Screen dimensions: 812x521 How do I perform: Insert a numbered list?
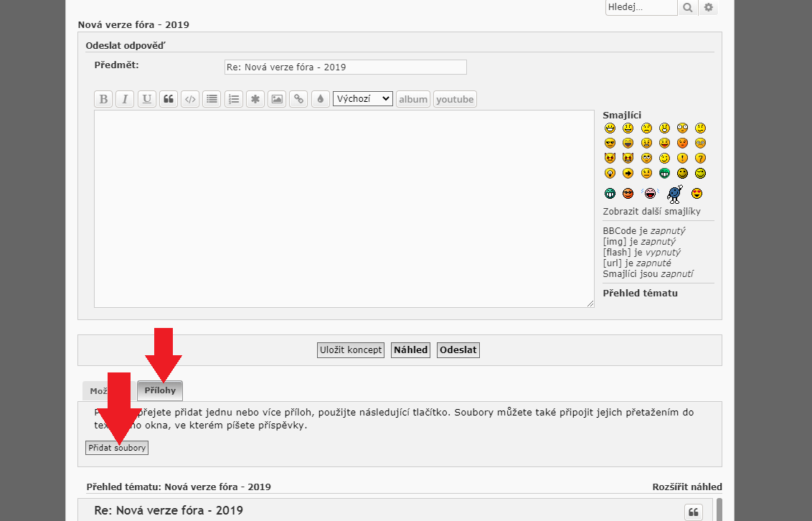point(233,99)
